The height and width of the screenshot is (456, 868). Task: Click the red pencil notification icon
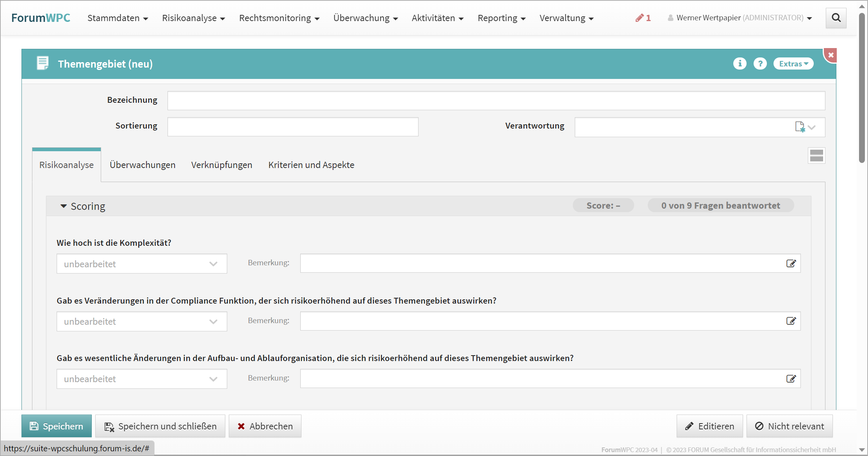(x=640, y=18)
